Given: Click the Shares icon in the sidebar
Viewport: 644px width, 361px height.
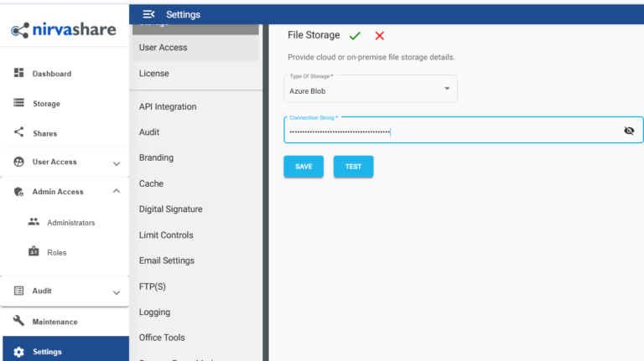Looking at the screenshot, I should pos(19,132).
